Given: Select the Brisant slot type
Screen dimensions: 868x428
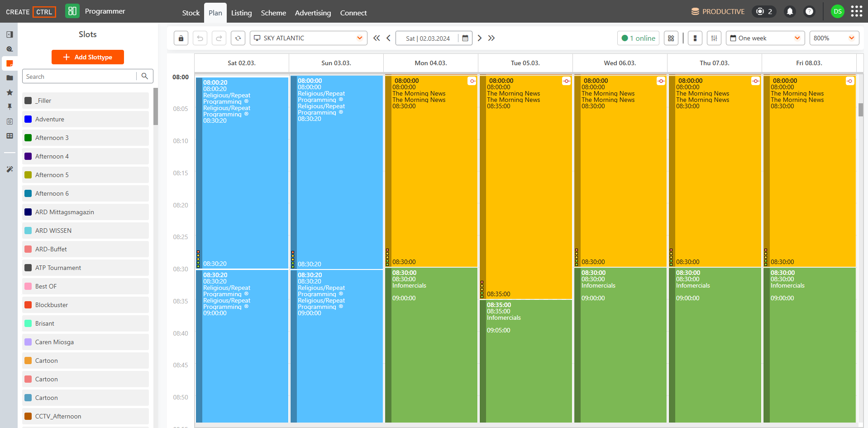Looking at the screenshot, I should coord(86,323).
